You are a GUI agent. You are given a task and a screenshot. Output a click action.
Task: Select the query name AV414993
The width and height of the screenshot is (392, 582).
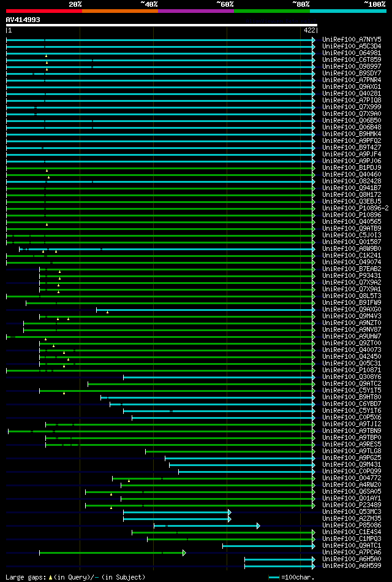(23, 20)
